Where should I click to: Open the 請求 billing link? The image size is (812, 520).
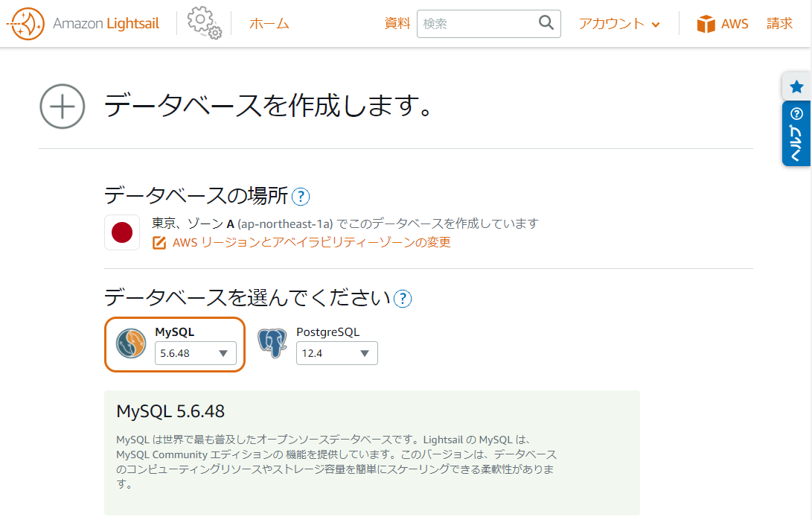(779, 23)
